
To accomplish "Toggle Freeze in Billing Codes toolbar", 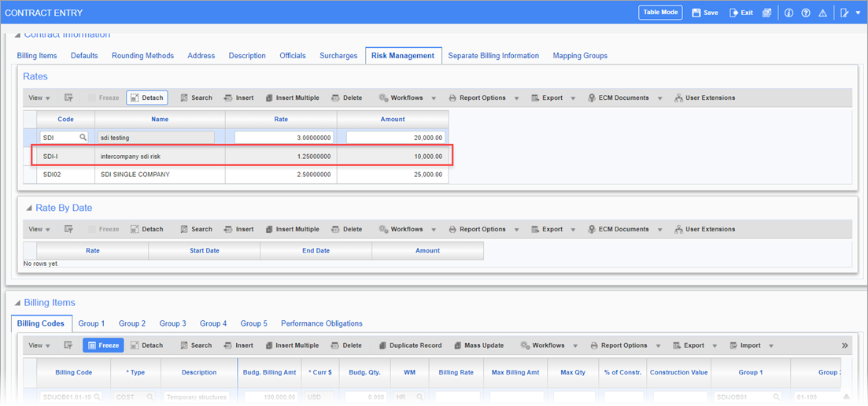I will [x=103, y=345].
